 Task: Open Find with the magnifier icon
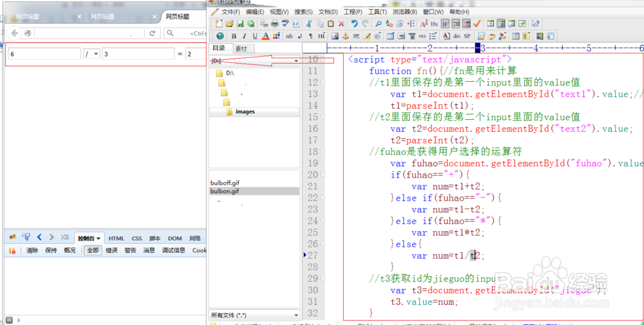pos(378,23)
